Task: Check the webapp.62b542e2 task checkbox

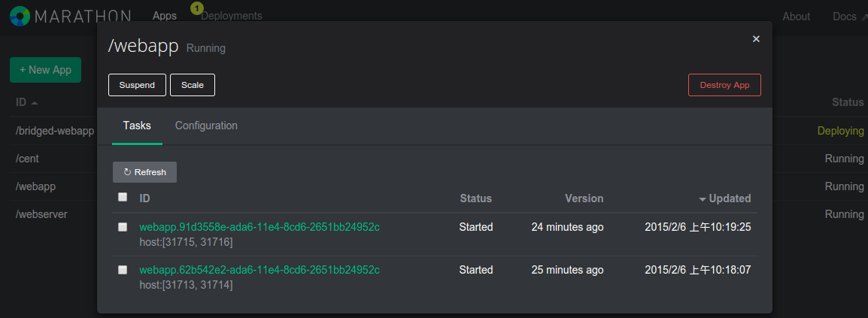Action: pyautogui.click(x=123, y=270)
